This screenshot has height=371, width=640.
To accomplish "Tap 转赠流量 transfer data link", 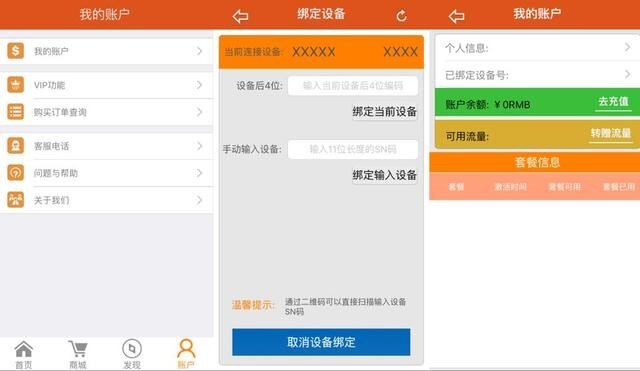I will [611, 133].
